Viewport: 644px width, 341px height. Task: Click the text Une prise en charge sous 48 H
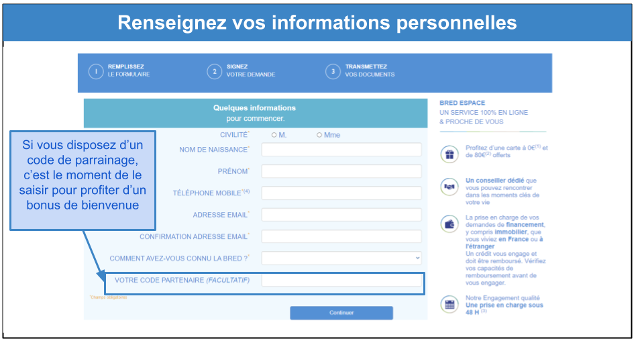[504, 309]
